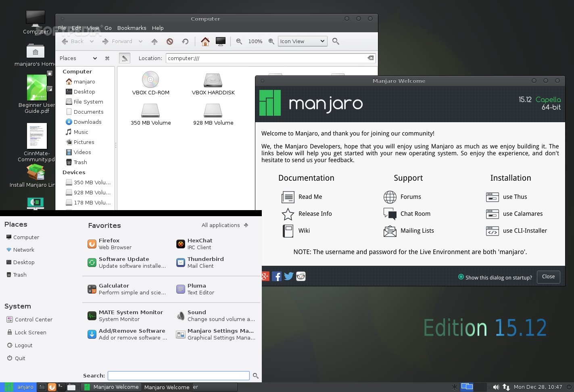Screen dimensions: 574x392
Task: Open Trash in the file manager sidebar
Action: (77, 163)
